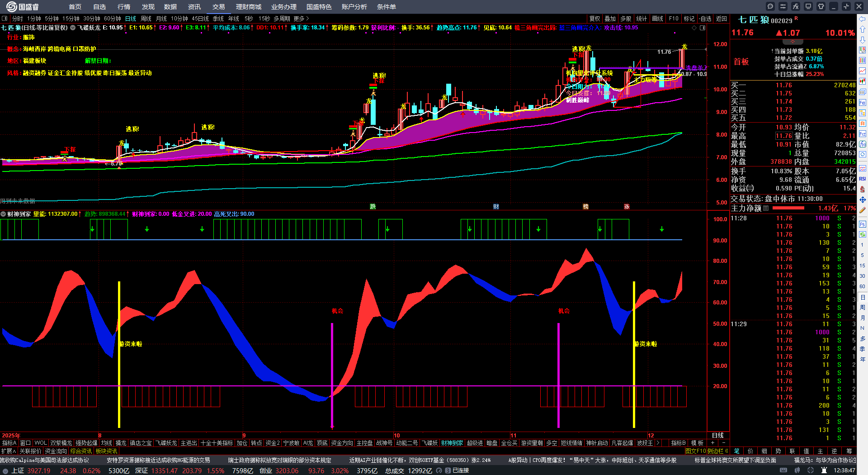The image size is (868, 475).
Task: Expand more indicator tabs with right arrow
Action: [658, 443]
